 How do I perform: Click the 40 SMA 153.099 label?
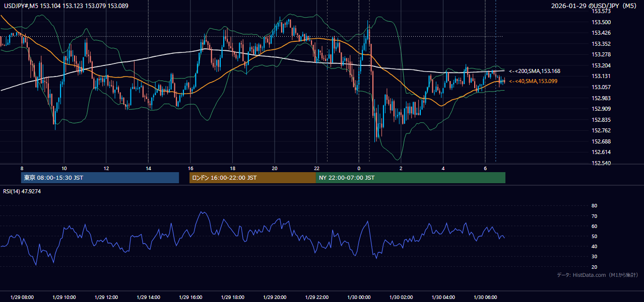pos(533,81)
